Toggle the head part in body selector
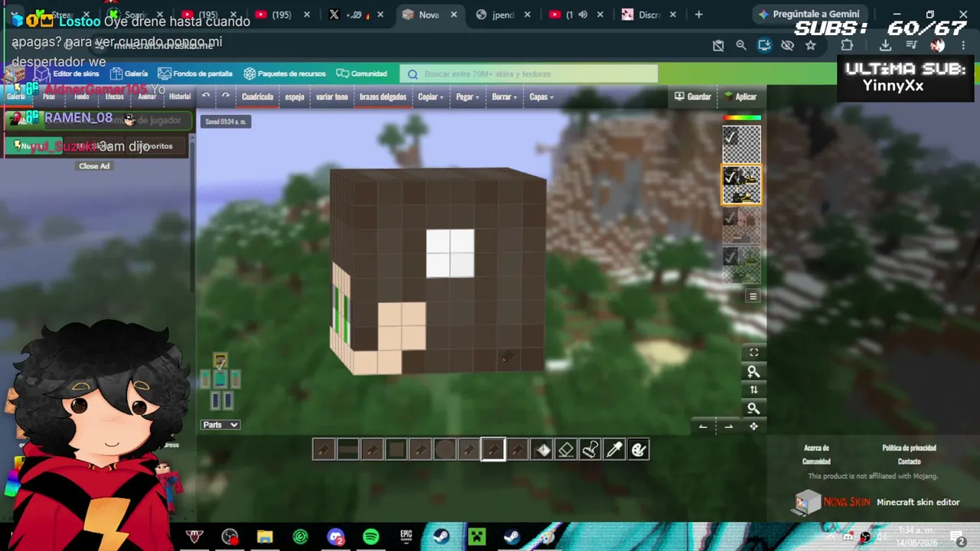980x551 pixels. 220,360
